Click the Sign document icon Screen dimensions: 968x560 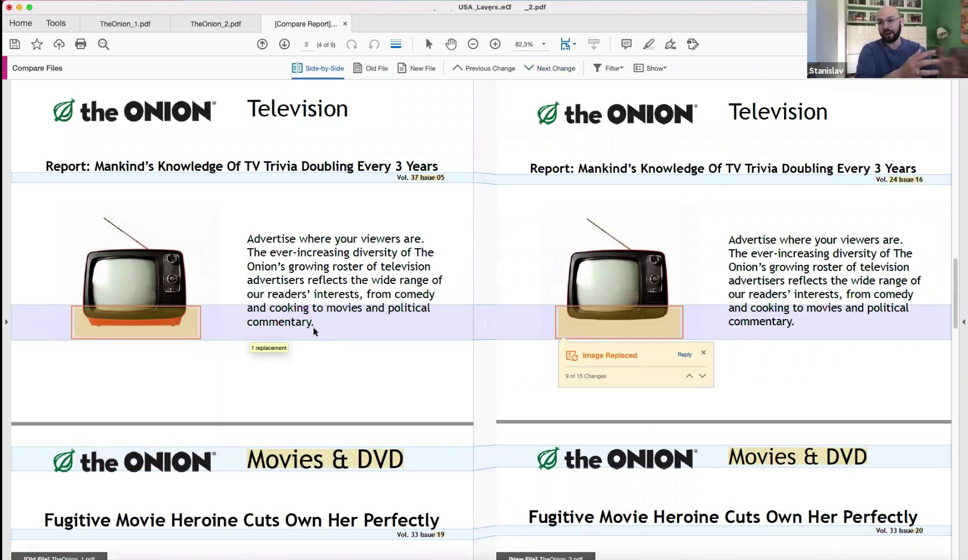tap(671, 44)
